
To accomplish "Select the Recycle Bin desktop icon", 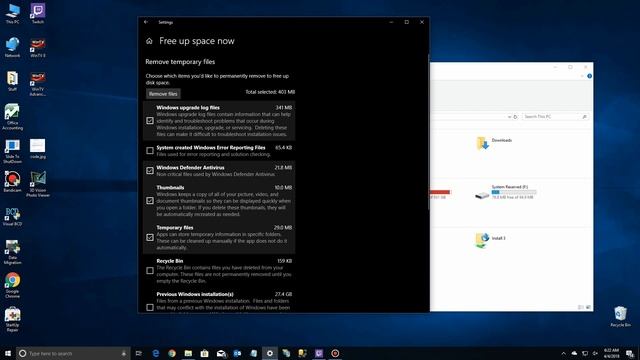I will [x=620, y=316].
